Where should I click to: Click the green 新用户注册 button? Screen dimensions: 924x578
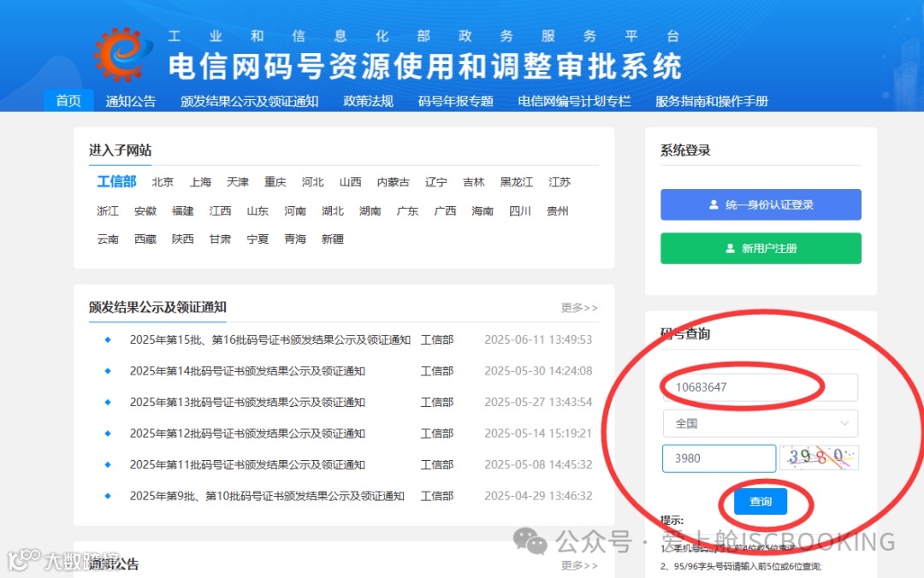(761, 248)
